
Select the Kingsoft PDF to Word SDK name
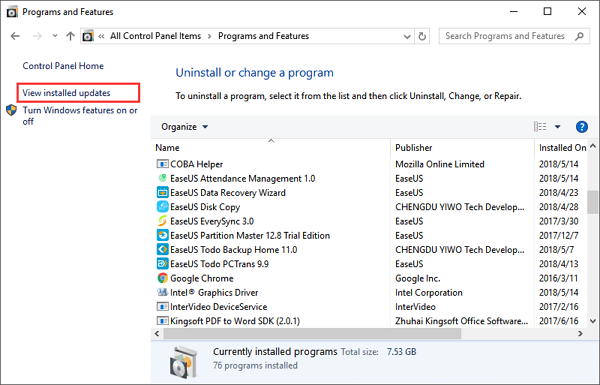click(x=235, y=321)
